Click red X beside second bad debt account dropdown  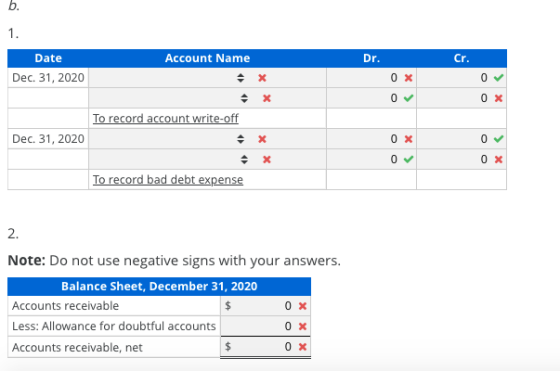[267, 159]
